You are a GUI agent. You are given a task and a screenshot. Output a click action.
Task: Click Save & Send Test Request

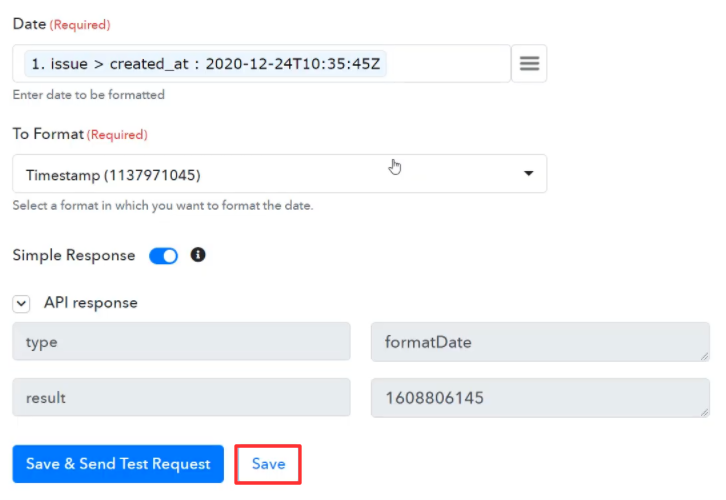coord(118,464)
